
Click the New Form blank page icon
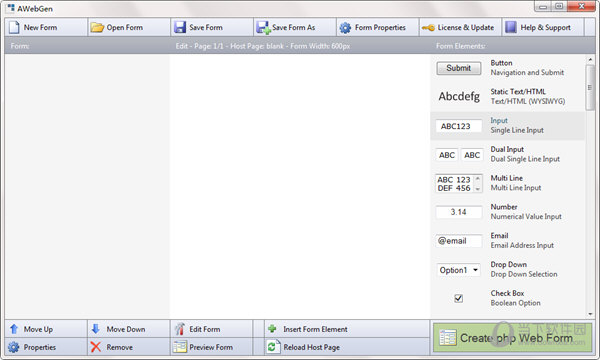(x=14, y=28)
